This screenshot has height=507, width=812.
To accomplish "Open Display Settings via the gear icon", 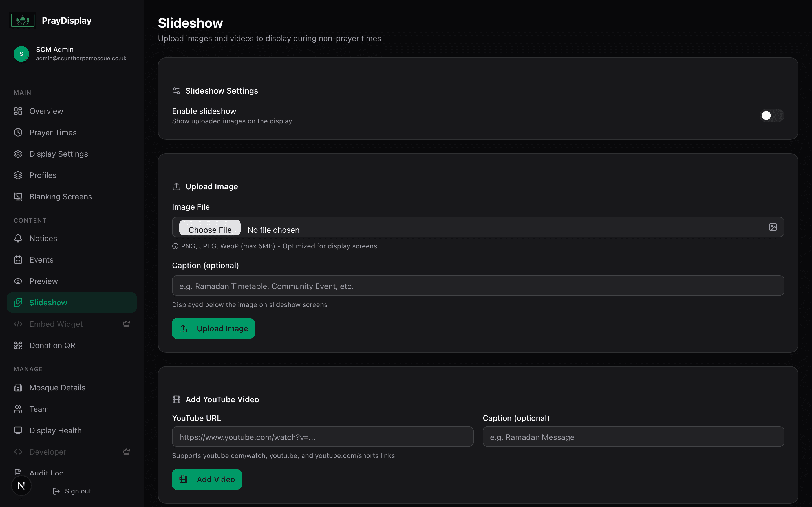I will pyautogui.click(x=18, y=154).
